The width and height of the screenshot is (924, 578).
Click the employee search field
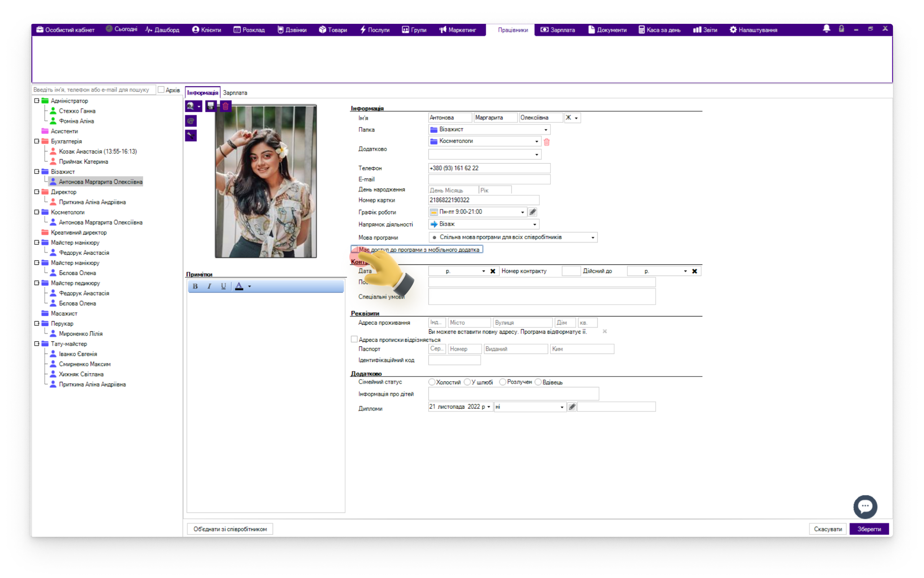coord(93,90)
